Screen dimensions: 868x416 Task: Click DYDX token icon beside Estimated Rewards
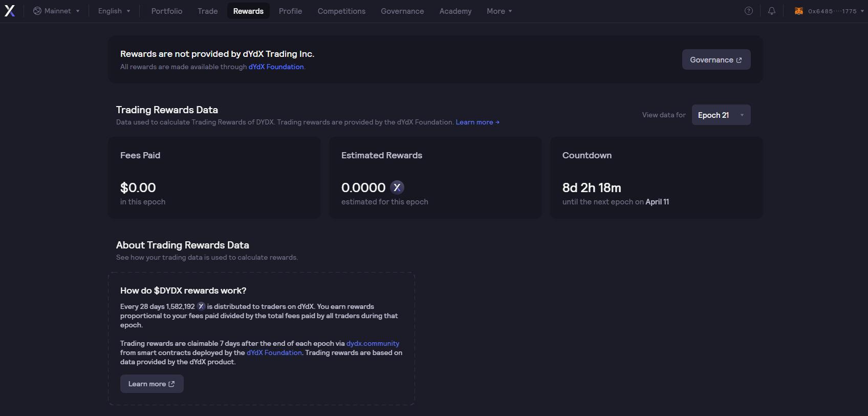point(397,188)
